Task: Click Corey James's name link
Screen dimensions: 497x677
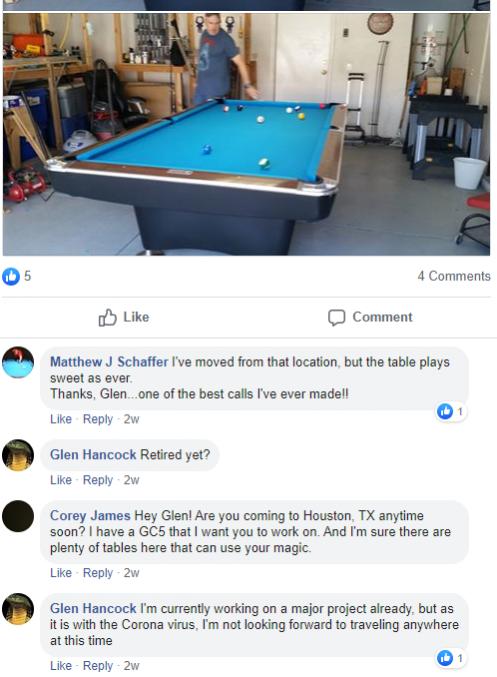Action: pos(90,515)
